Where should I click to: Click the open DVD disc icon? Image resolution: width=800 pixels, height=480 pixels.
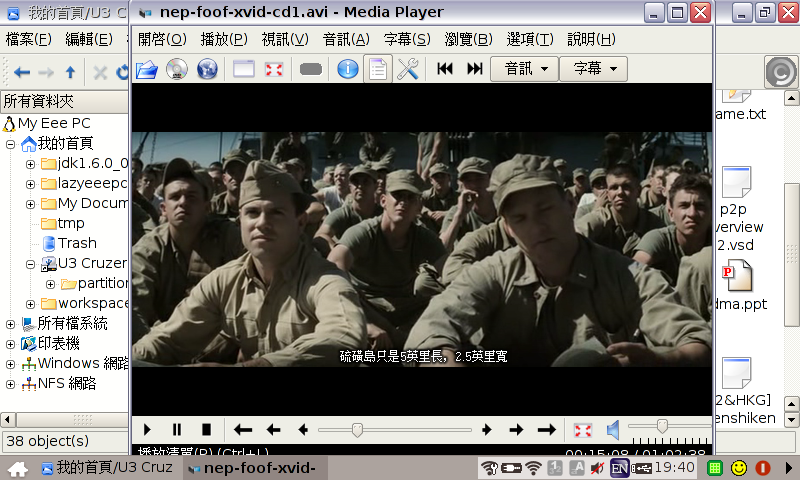[177, 69]
